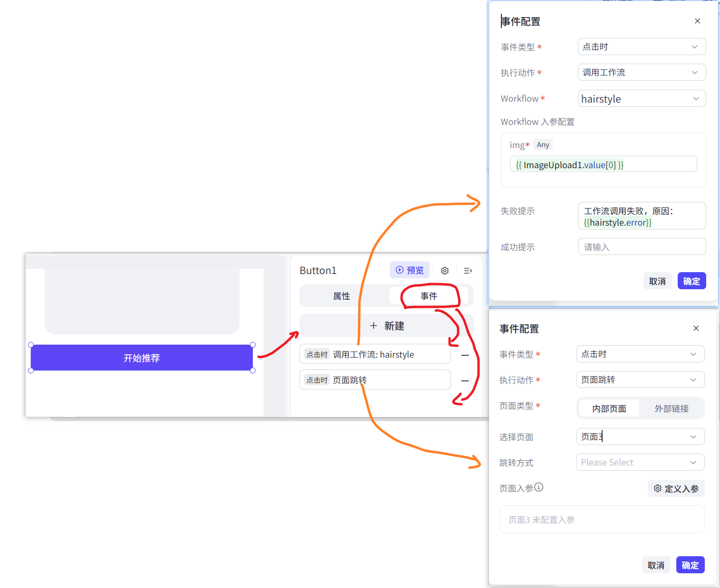Remove the 页面跳转 event via minus icon
Image resolution: width=720 pixels, height=588 pixels.
coord(465,380)
